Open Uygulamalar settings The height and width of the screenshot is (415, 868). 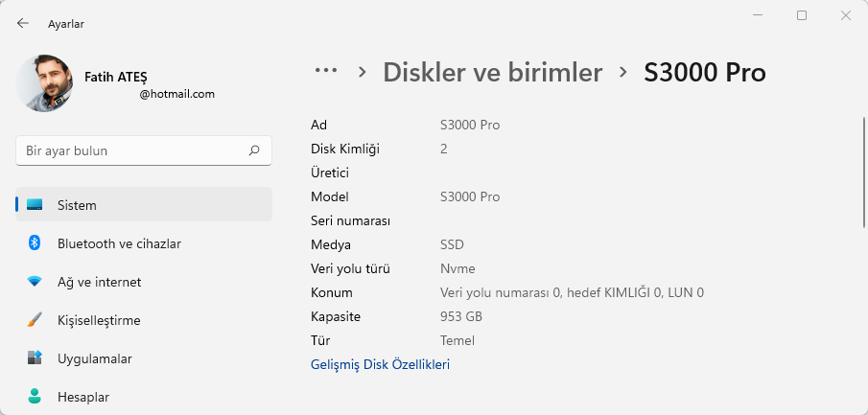[144, 358]
